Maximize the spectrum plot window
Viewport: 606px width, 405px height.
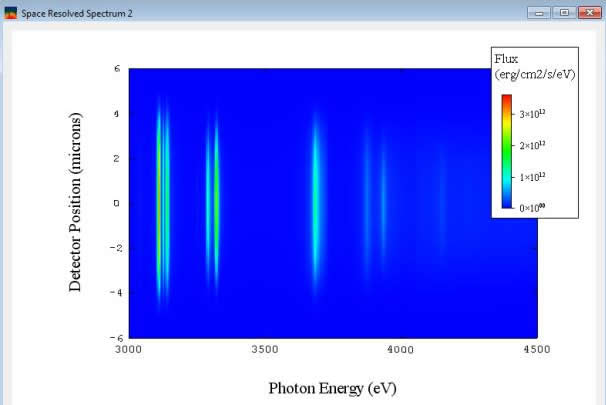pyautogui.click(x=564, y=13)
